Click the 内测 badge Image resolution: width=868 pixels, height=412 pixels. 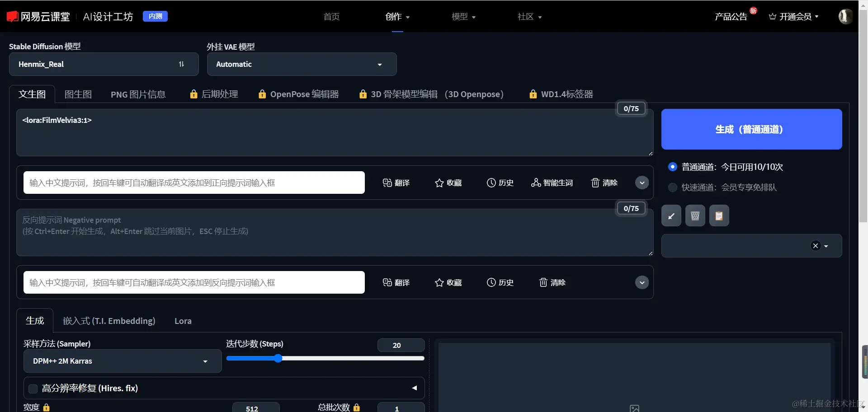click(155, 16)
